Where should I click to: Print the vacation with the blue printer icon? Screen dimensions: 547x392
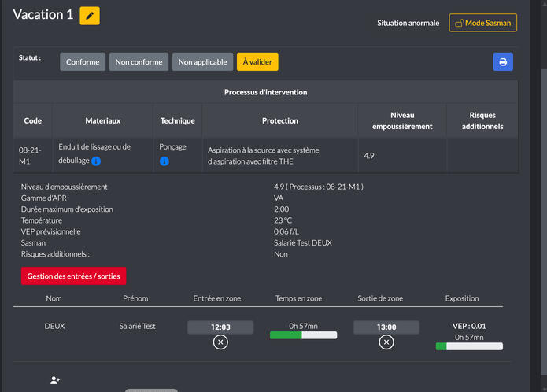pos(503,61)
